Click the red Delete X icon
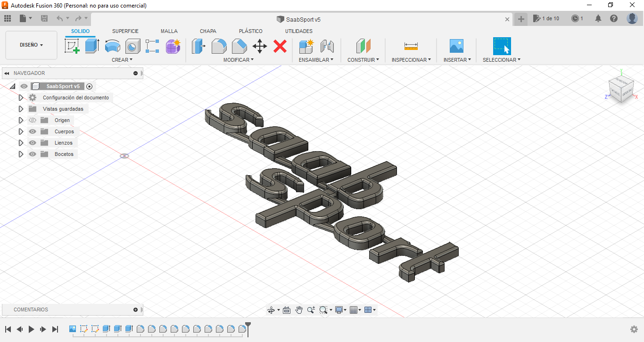Viewport: 644px width, 342px height. tap(280, 46)
